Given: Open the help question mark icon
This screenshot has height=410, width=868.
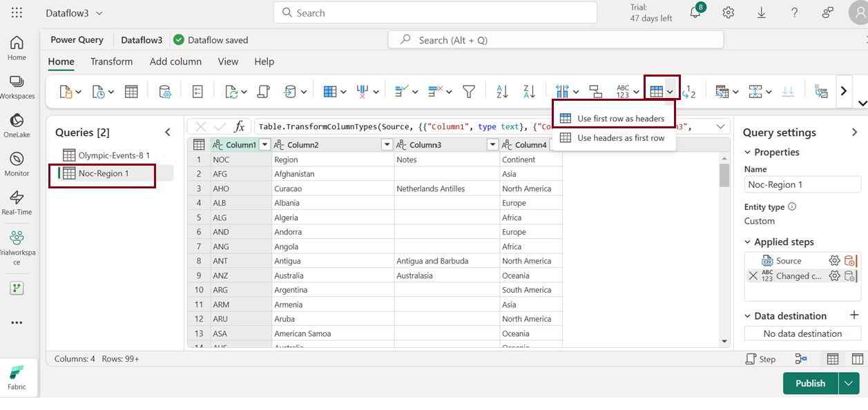Looking at the screenshot, I should pos(795,12).
